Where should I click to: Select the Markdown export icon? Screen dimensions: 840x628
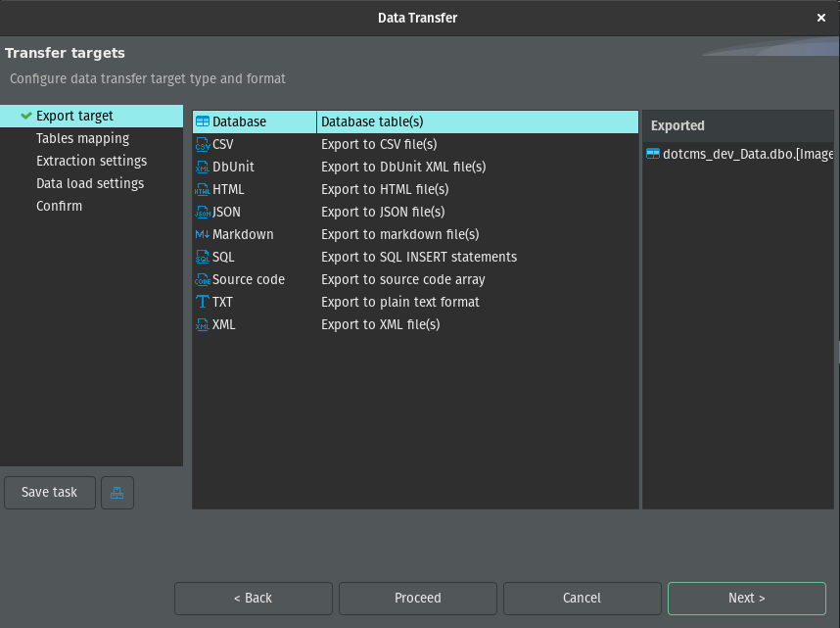tap(203, 234)
